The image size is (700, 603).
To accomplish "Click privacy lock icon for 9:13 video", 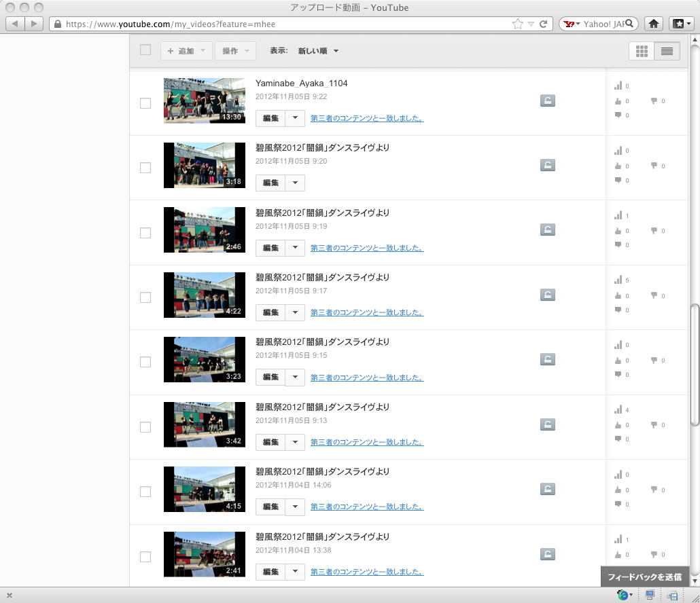I will pyautogui.click(x=547, y=424).
